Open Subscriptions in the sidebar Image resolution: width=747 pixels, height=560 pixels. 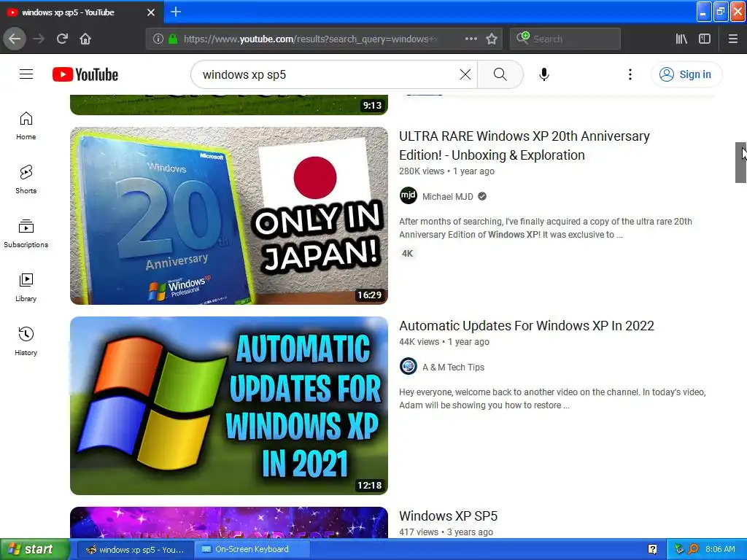click(26, 233)
